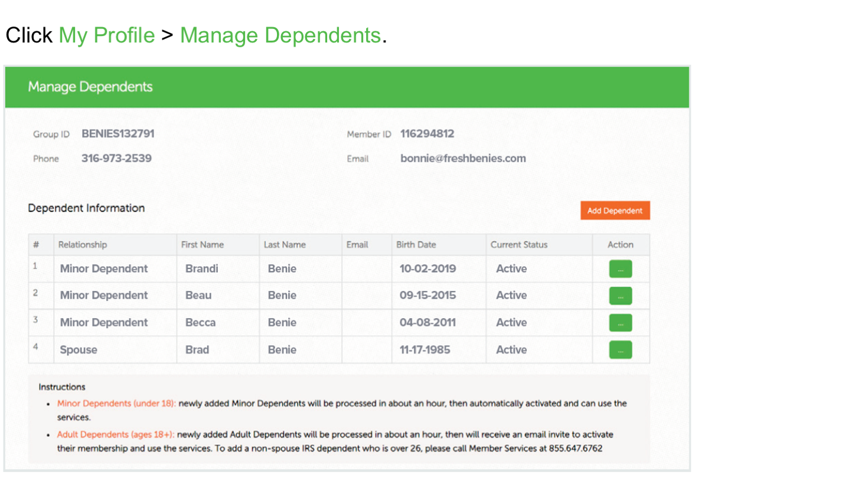
Task: Open the action menu for Brandi Benie
Action: (x=620, y=269)
